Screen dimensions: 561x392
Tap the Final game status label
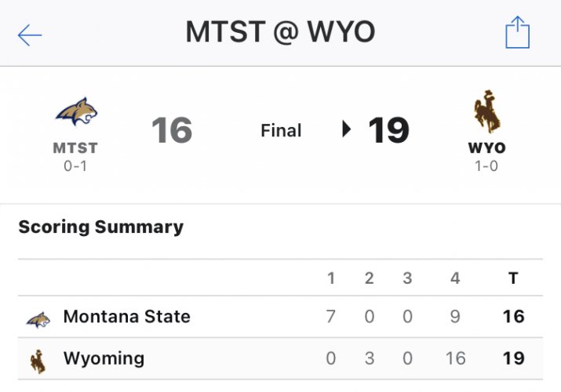(x=281, y=130)
